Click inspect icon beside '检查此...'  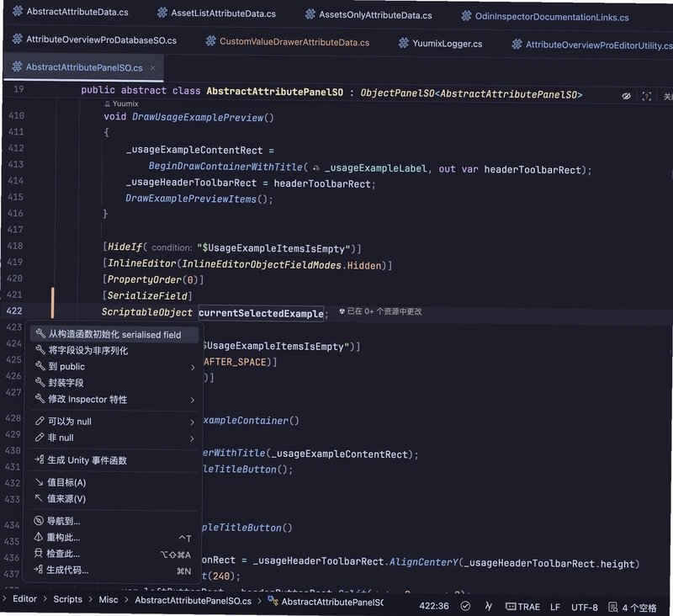coord(38,554)
